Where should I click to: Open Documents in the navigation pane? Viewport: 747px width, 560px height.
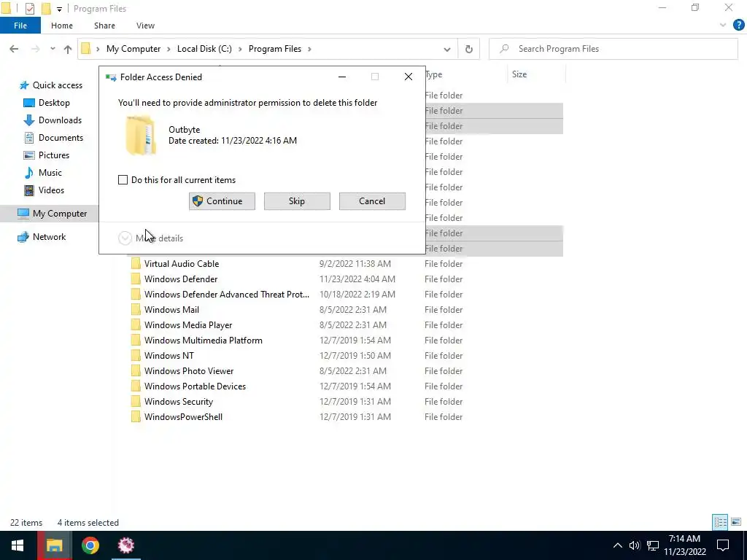[x=61, y=138]
